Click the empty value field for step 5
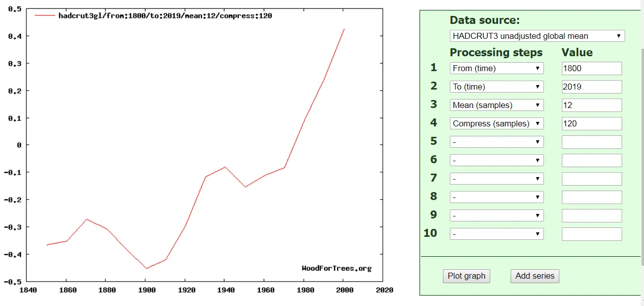 (591, 142)
